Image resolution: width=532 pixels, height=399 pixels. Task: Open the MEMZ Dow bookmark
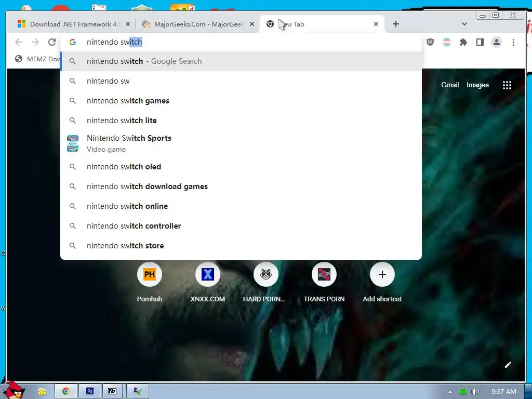tap(37, 59)
